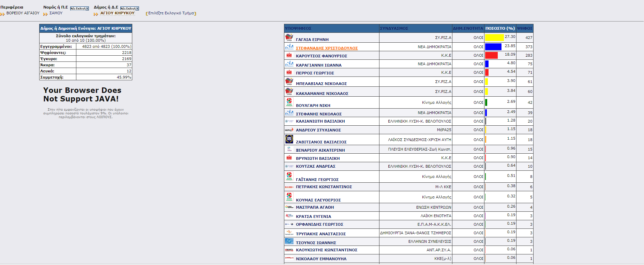The image size is (644, 265).
Task: Click the ΝΕΑ ΔΗΜΟΚΡΑΤΙΑ logo beside ΣΤΕΦΑΝΑΔΗΣ ΧΡΙΣΤΟΔΟΥΛΟΣ
Action: click(x=289, y=47)
